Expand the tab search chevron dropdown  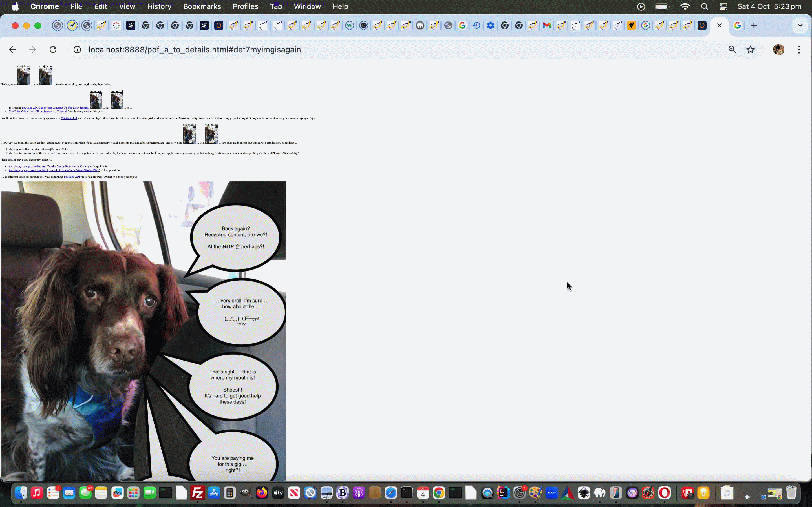(800, 25)
